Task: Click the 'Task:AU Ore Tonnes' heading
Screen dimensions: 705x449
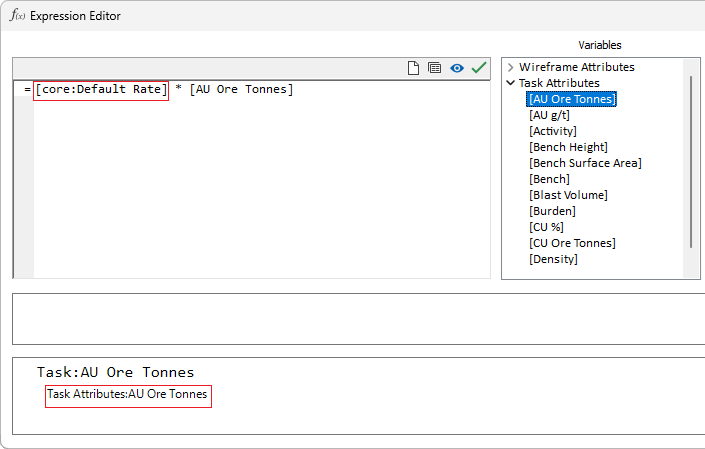Action: click(x=116, y=372)
